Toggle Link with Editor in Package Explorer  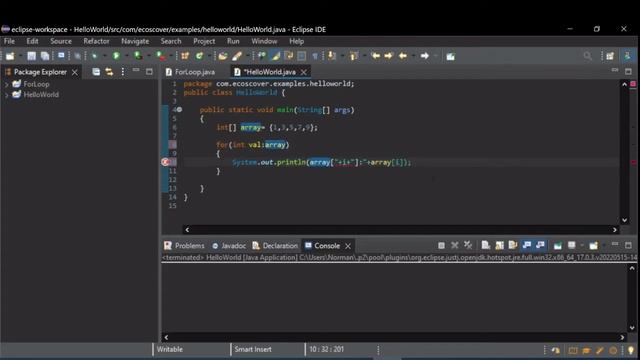tap(109, 72)
